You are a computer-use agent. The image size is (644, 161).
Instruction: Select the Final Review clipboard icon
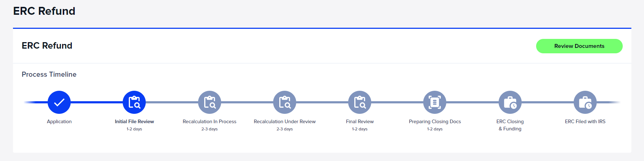(360, 102)
